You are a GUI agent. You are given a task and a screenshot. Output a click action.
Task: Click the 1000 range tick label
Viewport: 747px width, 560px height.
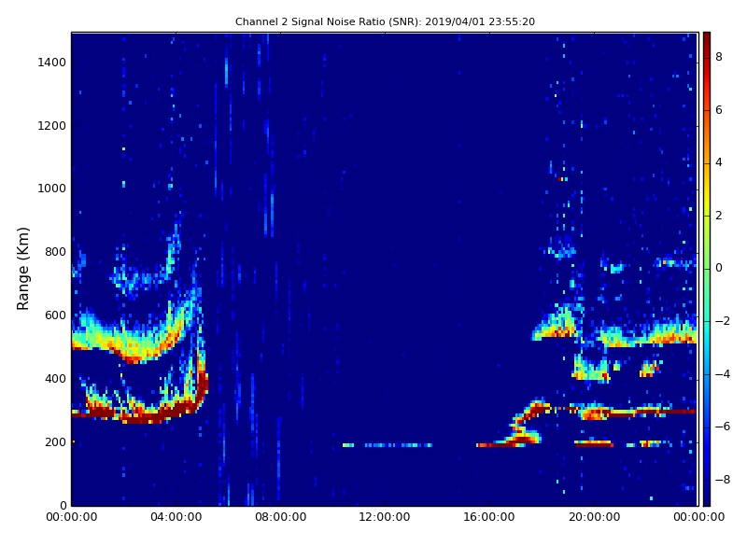[52, 189]
